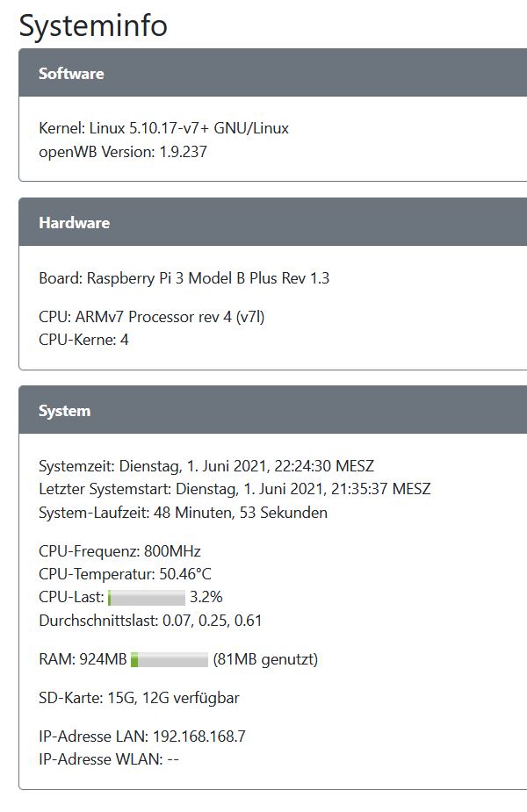Image resolution: width=527 pixels, height=812 pixels.
Task: Click the Software card header
Action: pyautogui.click(x=71, y=74)
